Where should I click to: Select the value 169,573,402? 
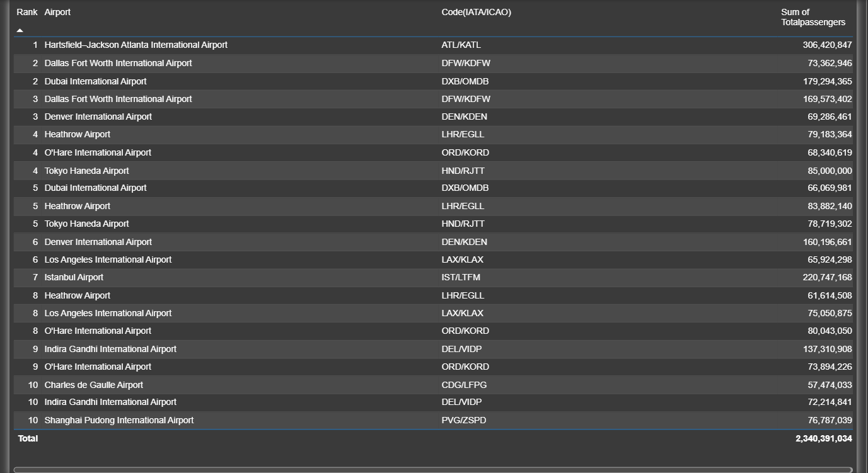pyautogui.click(x=827, y=99)
